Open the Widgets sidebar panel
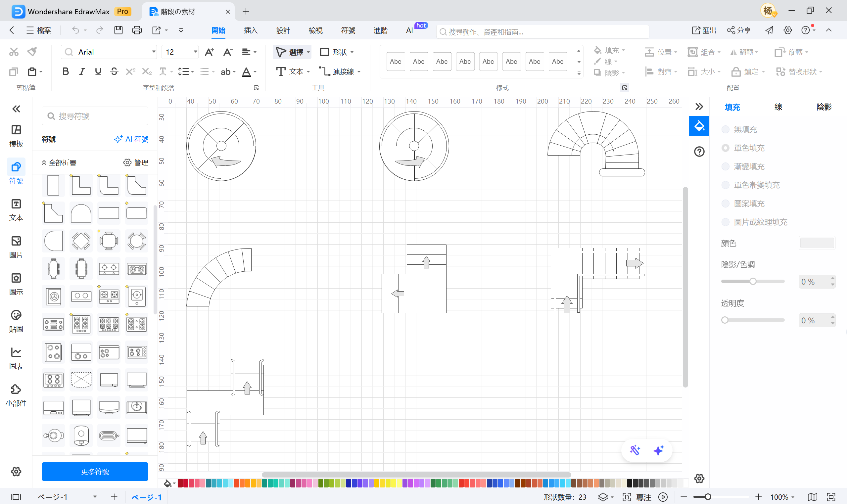847x504 pixels. pyautogui.click(x=16, y=395)
